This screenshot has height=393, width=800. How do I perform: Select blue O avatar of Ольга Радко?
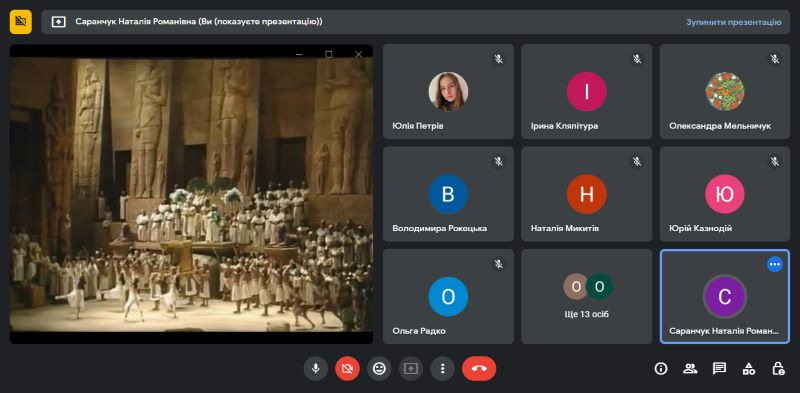(448, 297)
